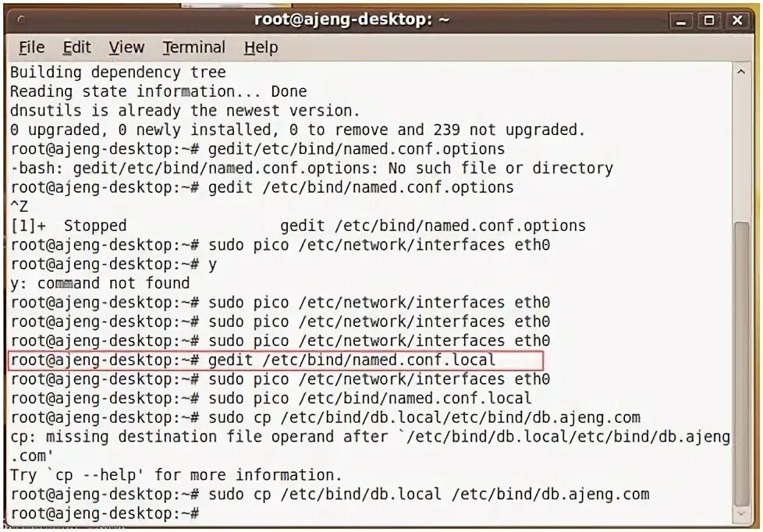Click the 'cp: missing destination file operand' line
This screenshot has width=763, height=532.
370,437
